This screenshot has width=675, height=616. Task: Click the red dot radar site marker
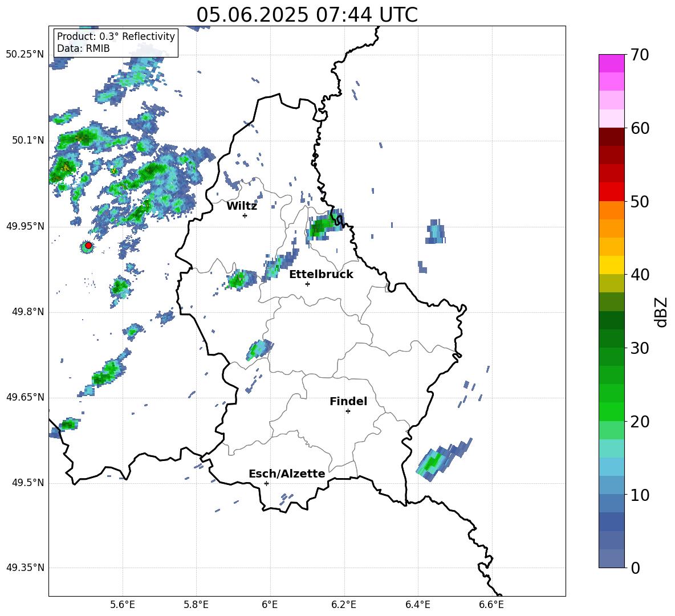click(x=88, y=246)
